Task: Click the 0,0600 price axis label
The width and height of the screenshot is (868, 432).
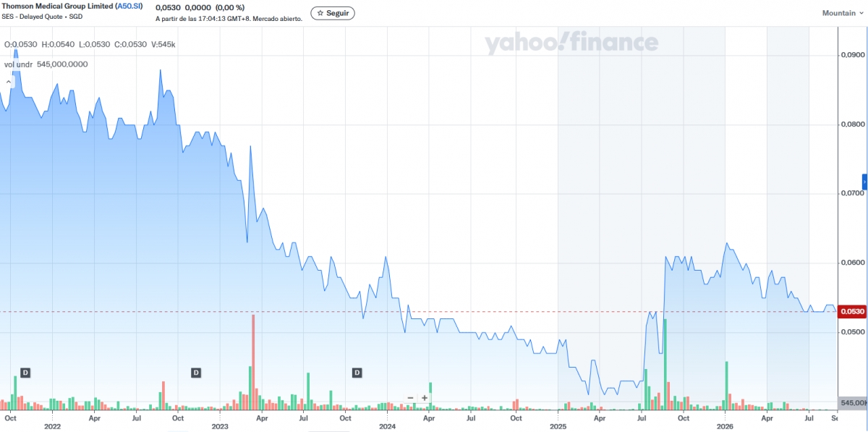Action: coord(852,263)
